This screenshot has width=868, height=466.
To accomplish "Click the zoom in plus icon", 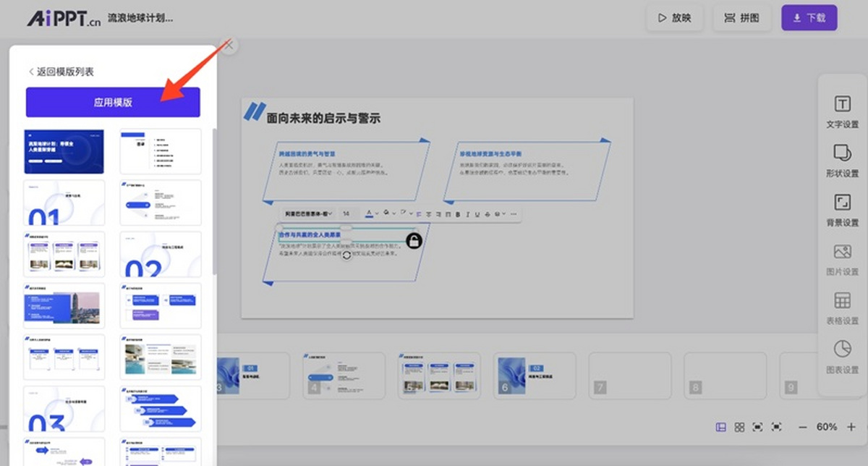I will (x=851, y=427).
